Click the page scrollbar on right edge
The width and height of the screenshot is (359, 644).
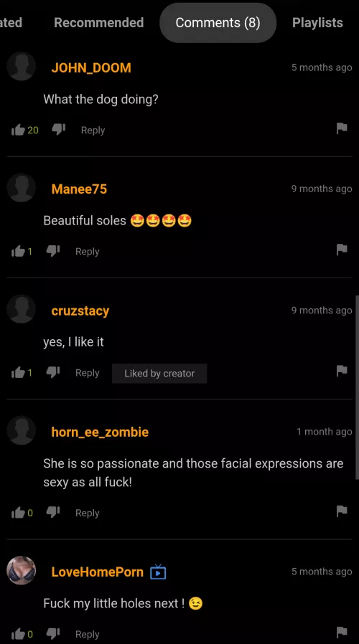click(357, 386)
